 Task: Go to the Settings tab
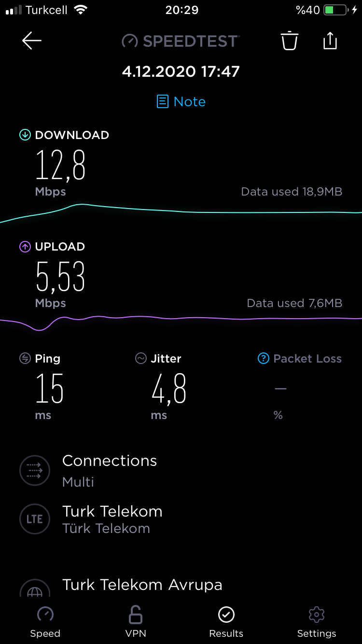pyautogui.click(x=317, y=623)
